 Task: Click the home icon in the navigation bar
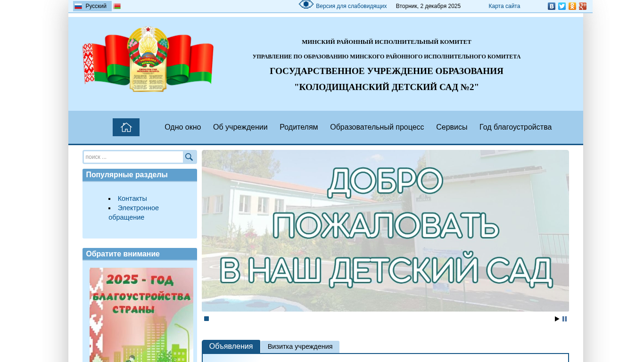pos(126,127)
